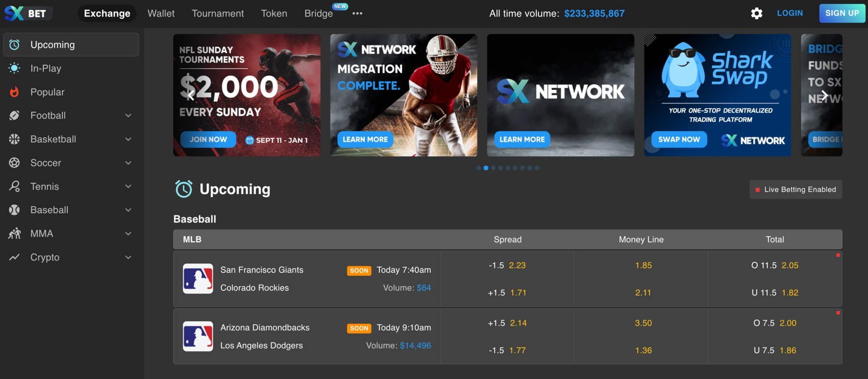Select Dodgers money line 1.36

click(643, 350)
